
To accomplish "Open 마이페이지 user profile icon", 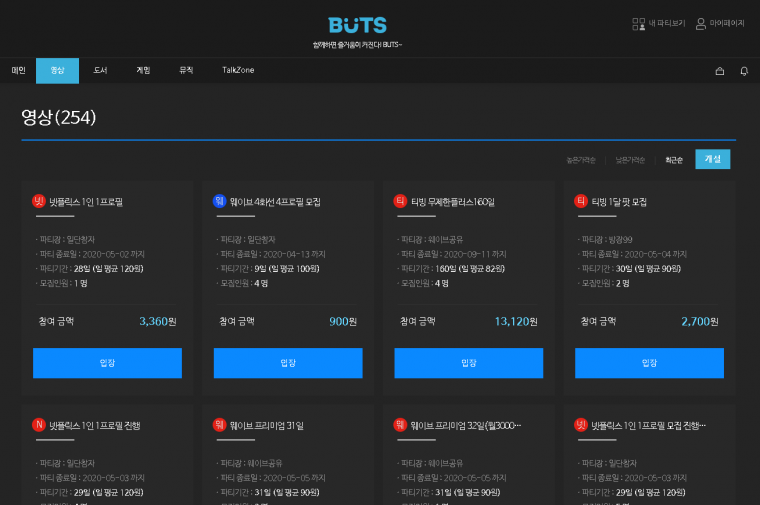I will pos(701,23).
